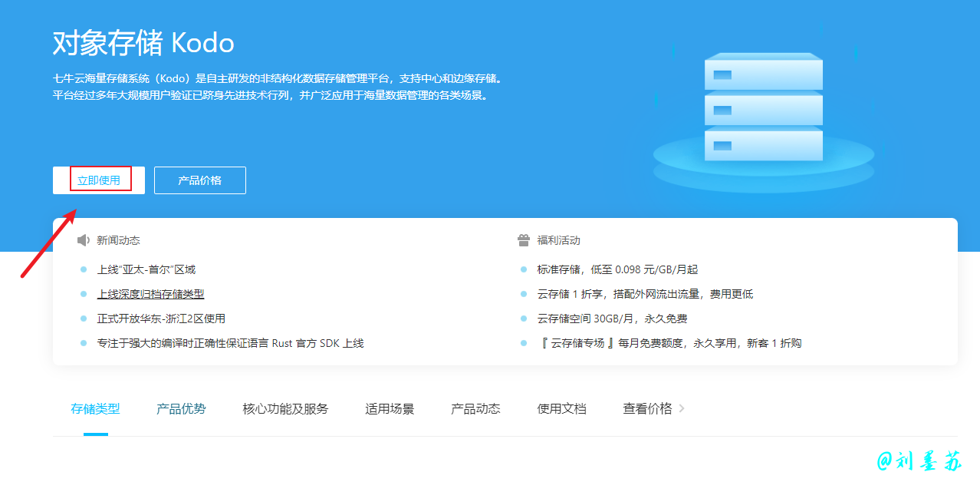Click the 立即使用 button

tap(99, 180)
